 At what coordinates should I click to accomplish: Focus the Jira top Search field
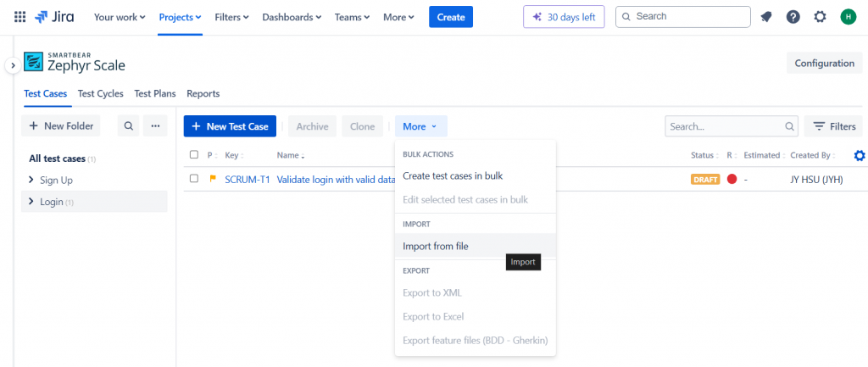683,17
